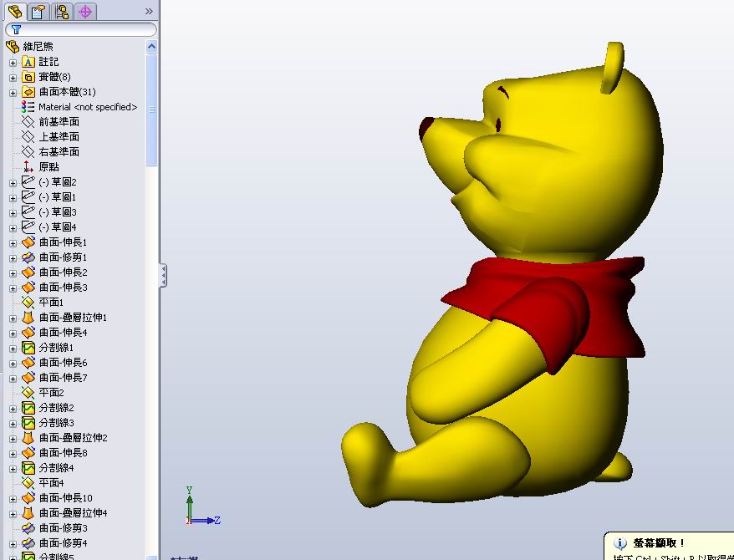Viewport: 734px width, 560px height.
Task: Click the 曲面-修剪4 trim icon
Action: (x=28, y=543)
